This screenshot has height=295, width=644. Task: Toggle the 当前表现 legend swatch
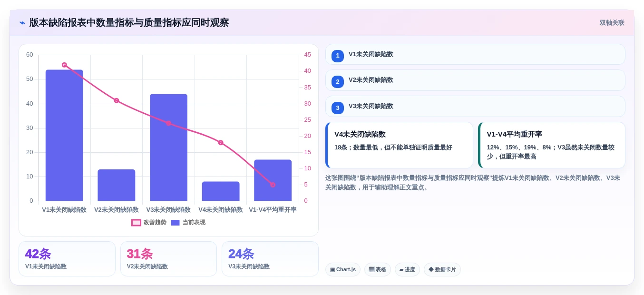176,223
